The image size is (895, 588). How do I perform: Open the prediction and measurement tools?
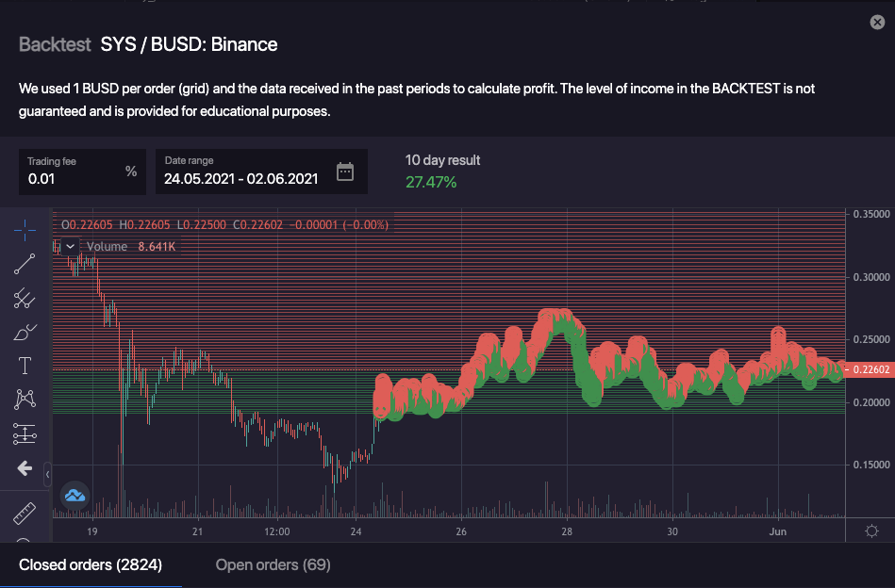click(x=25, y=433)
